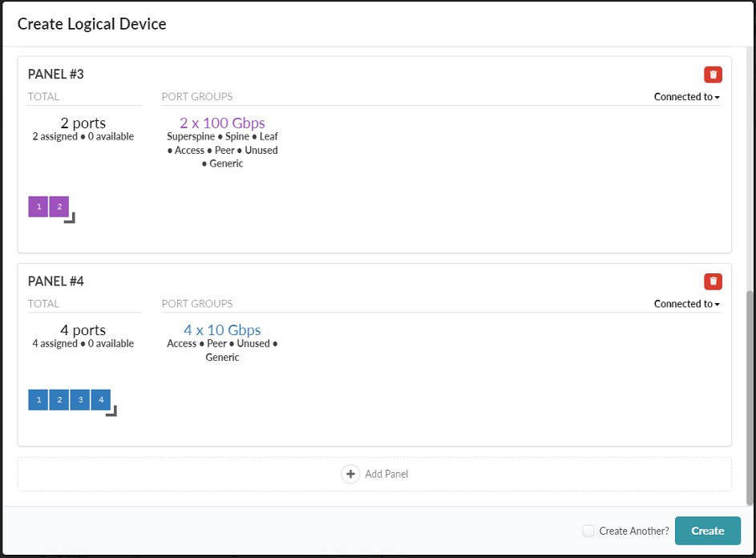Image resolution: width=756 pixels, height=558 pixels.
Task: Open Panel #3 Connected to dropdown
Action: coord(686,97)
